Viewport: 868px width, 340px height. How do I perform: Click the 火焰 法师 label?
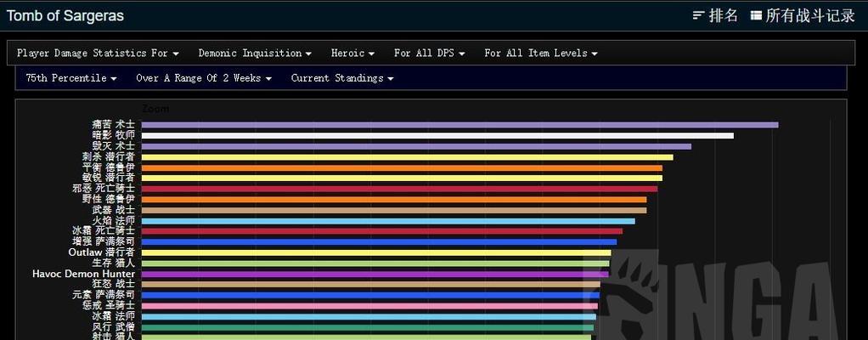(114, 220)
